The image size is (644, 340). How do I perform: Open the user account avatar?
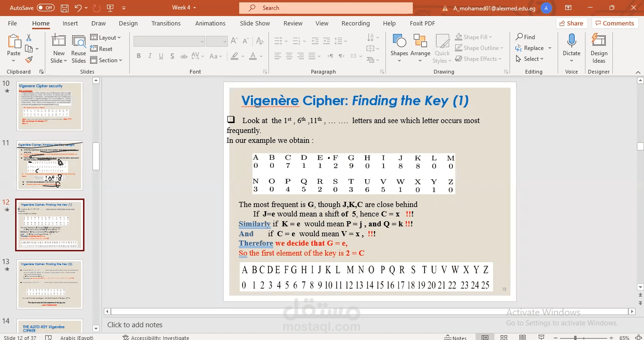point(546,8)
